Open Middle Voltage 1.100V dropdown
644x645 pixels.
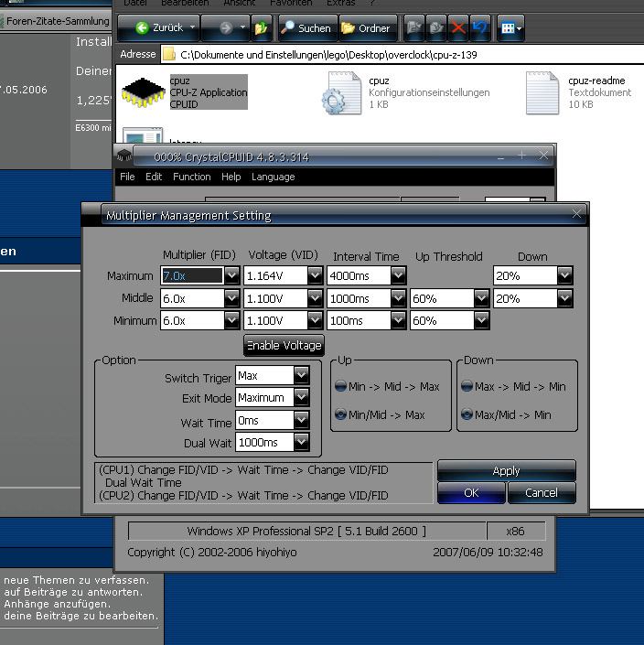(315, 298)
